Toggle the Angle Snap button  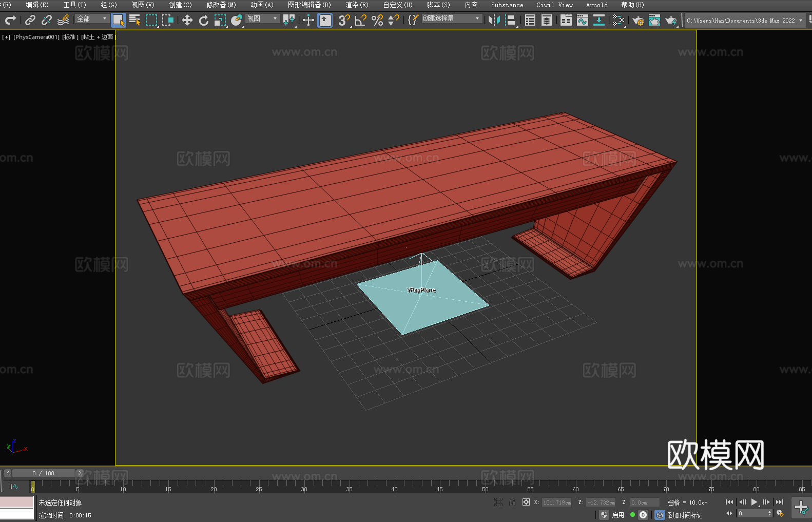[x=360, y=21]
